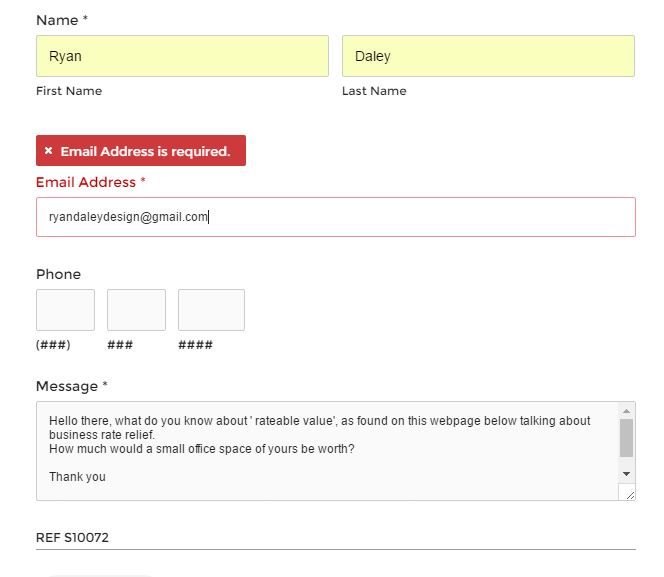
Task: Click the First Name field containing Ryan
Action: click(x=182, y=56)
